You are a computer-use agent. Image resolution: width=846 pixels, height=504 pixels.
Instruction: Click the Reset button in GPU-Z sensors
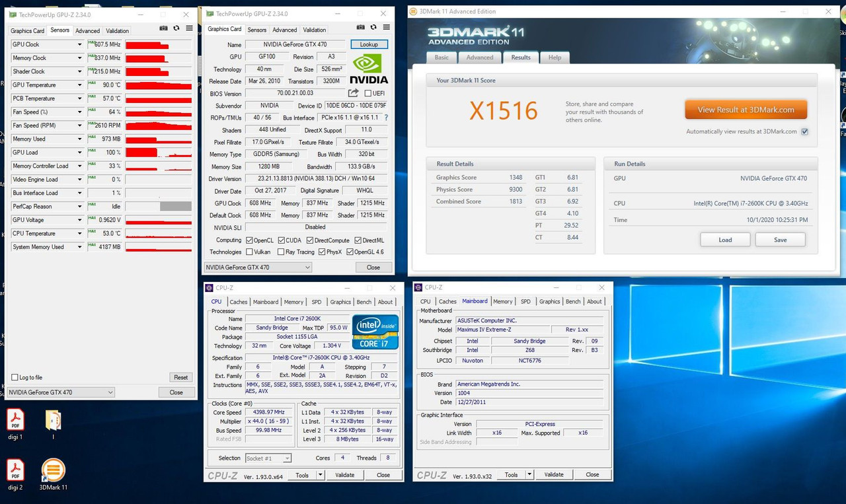[x=180, y=377]
